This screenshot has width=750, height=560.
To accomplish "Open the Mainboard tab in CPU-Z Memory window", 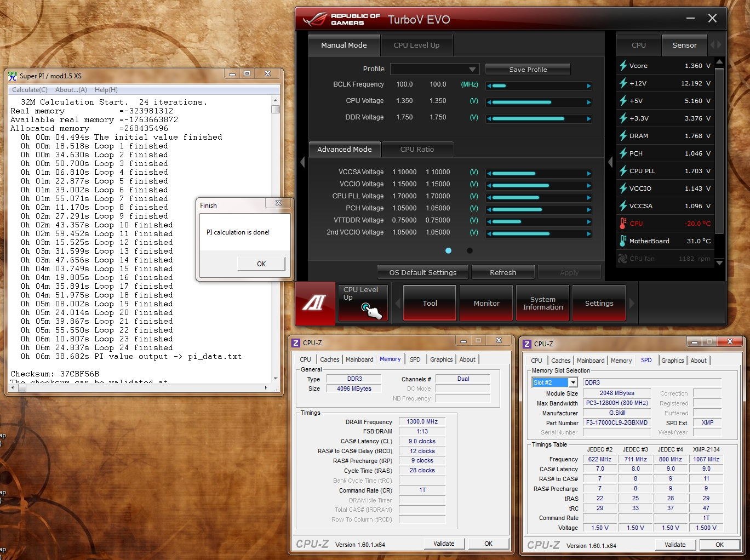I will coord(359,359).
